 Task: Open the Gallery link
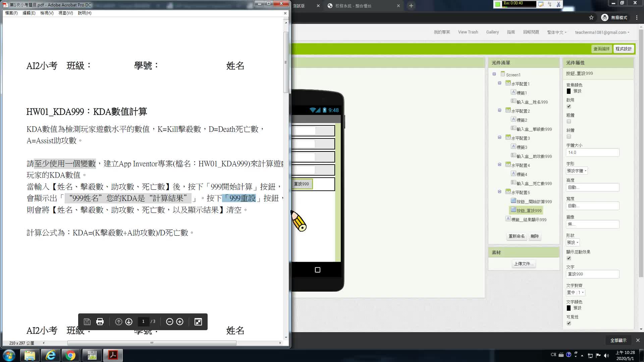pos(492,32)
